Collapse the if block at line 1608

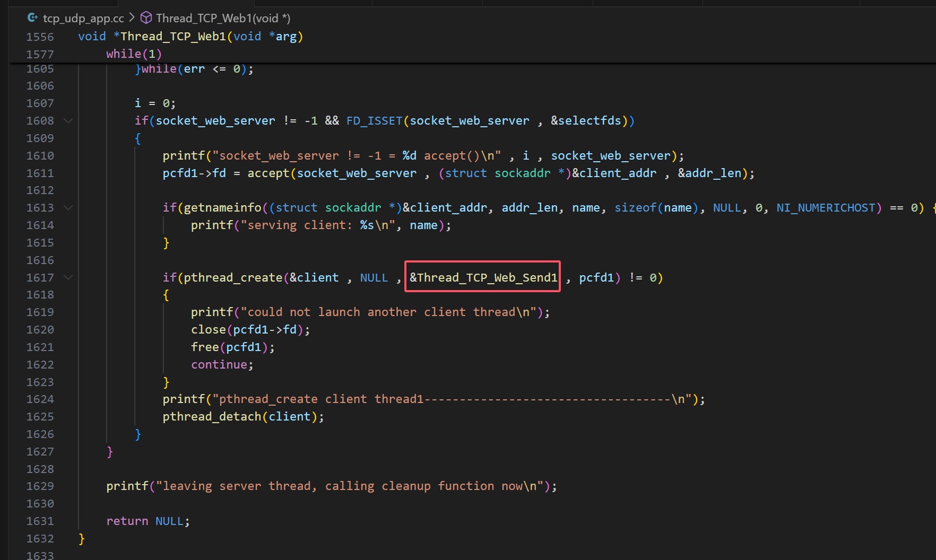68,121
